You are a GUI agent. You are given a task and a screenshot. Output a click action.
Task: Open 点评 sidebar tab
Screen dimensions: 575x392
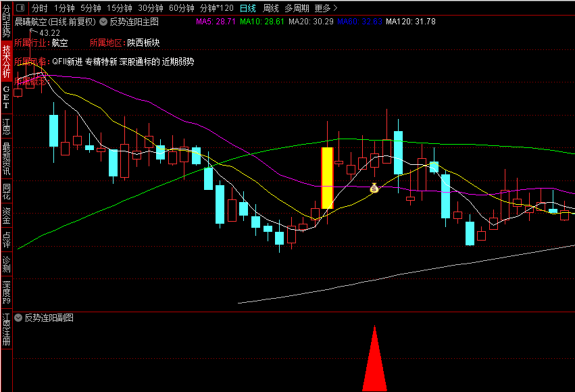point(6,239)
